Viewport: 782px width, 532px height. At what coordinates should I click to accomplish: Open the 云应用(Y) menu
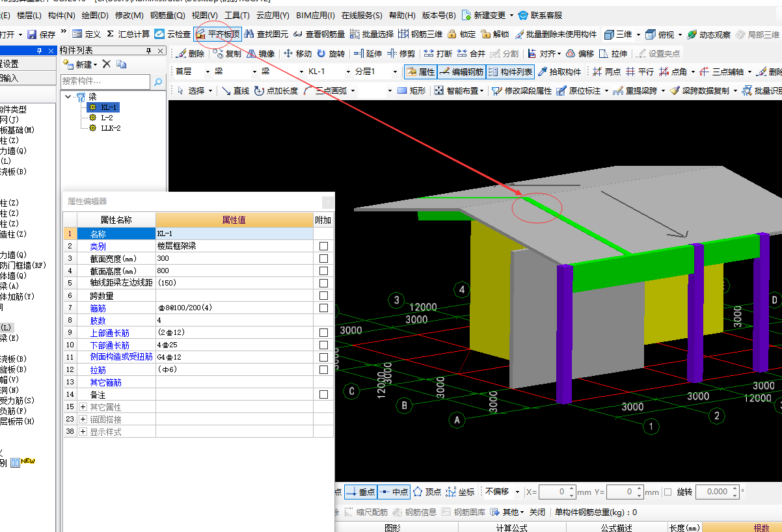tap(273, 15)
